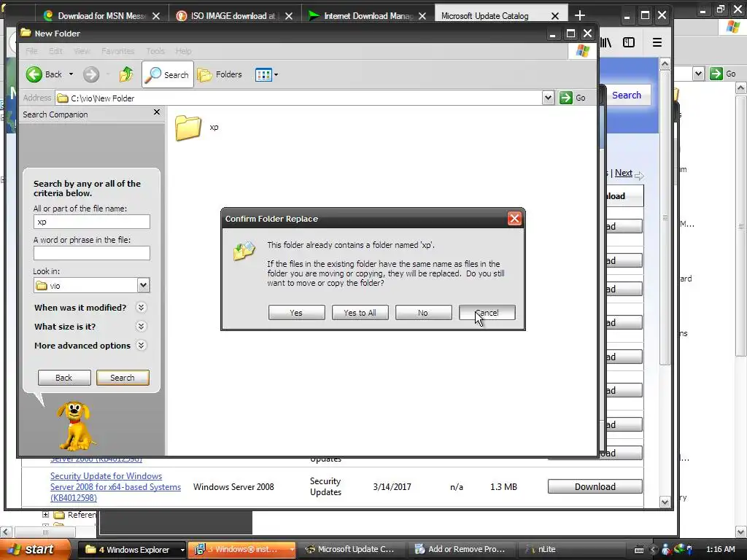
Task: Open the Look in dropdown
Action: tap(143, 285)
